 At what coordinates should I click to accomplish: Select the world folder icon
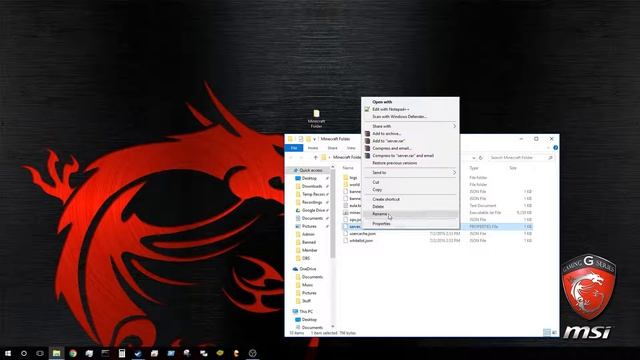[x=346, y=184]
